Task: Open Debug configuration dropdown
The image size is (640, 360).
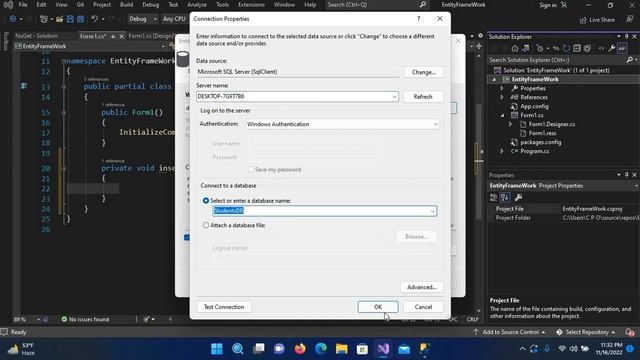Action: click(x=142, y=19)
